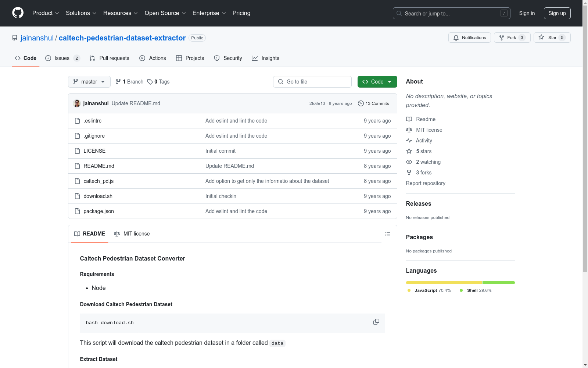Click the copy icon for bash download.sh
The height and width of the screenshot is (368, 588).
(376, 322)
